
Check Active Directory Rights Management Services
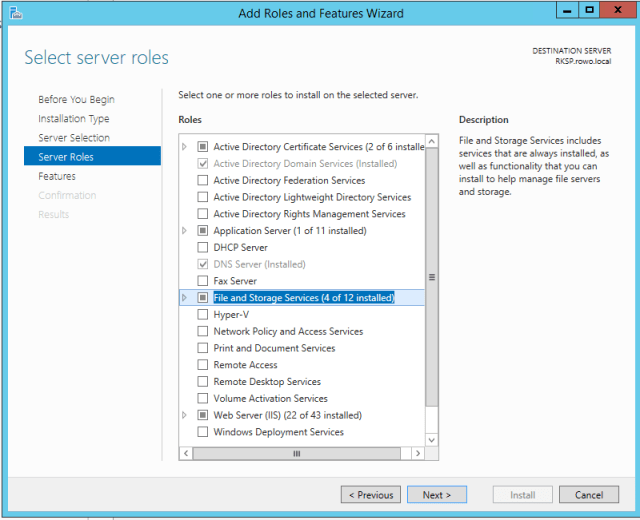point(202,213)
